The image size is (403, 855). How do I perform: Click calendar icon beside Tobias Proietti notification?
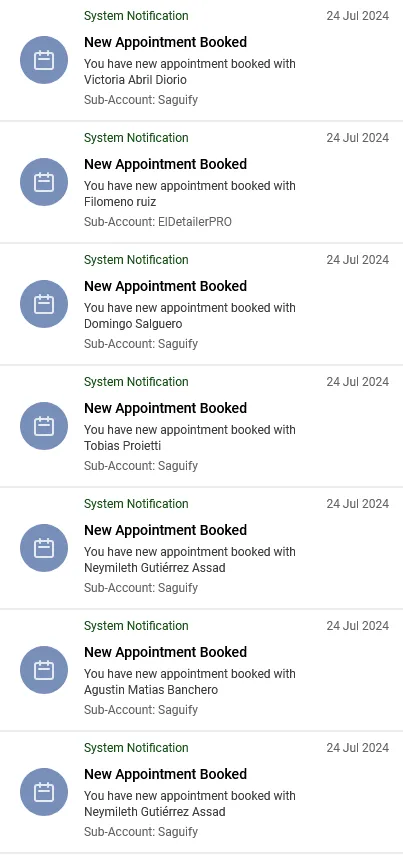(44, 426)
